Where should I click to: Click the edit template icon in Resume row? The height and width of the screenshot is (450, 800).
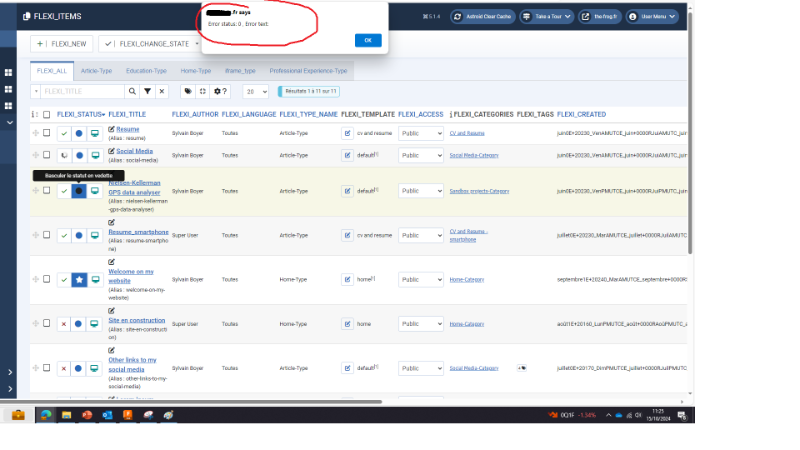click(x=348, y=132)
